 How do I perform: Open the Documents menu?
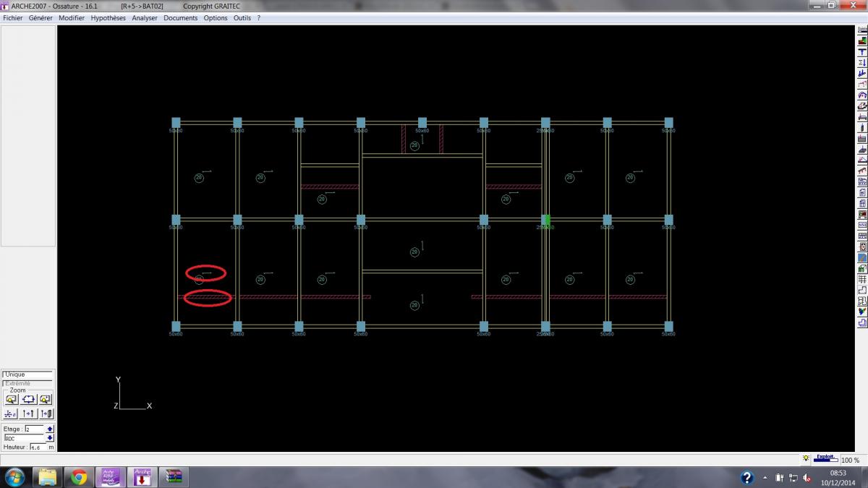coord(180,18)
